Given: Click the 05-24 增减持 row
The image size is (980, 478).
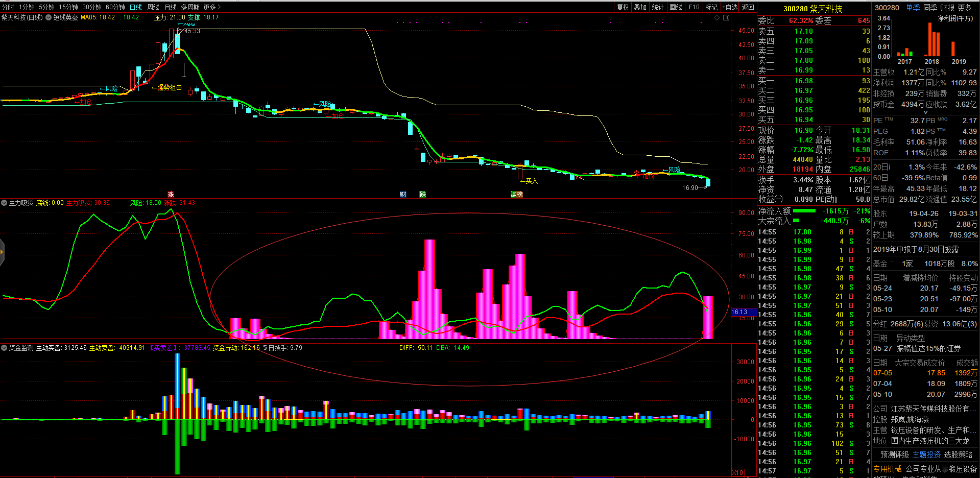Looking at the screenshot, I should click(925, 288).
